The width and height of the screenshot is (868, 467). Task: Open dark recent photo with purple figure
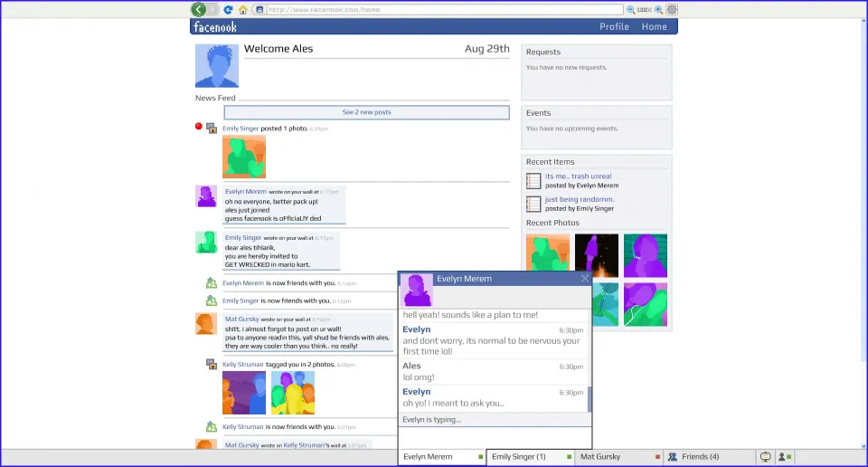point(596,255)
